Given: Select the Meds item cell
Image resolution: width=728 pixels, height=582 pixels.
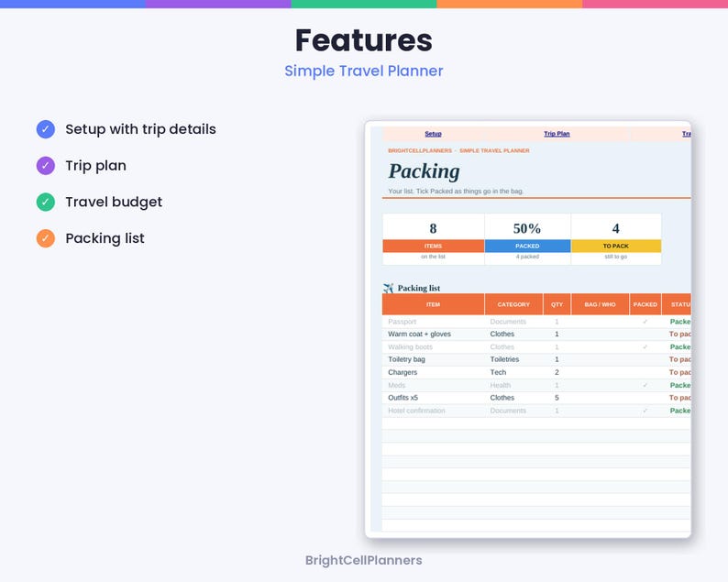Looking at the screenshot, I should (x=433, y=385).
